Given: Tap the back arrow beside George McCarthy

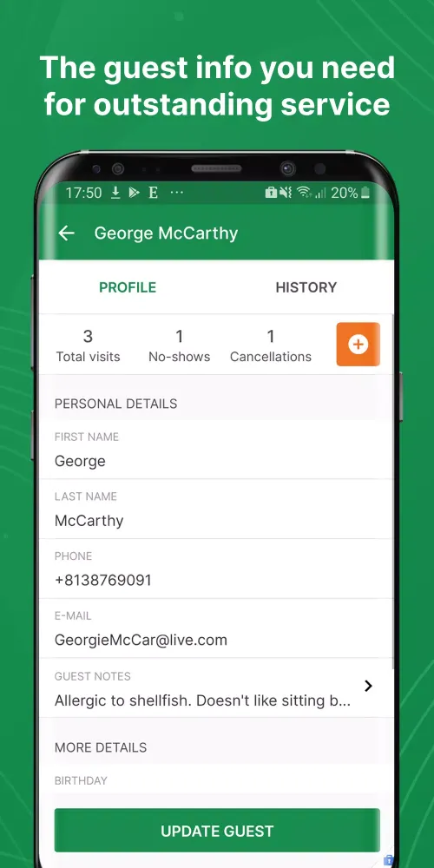Looking at the screenshot, I should coord(67,233).
